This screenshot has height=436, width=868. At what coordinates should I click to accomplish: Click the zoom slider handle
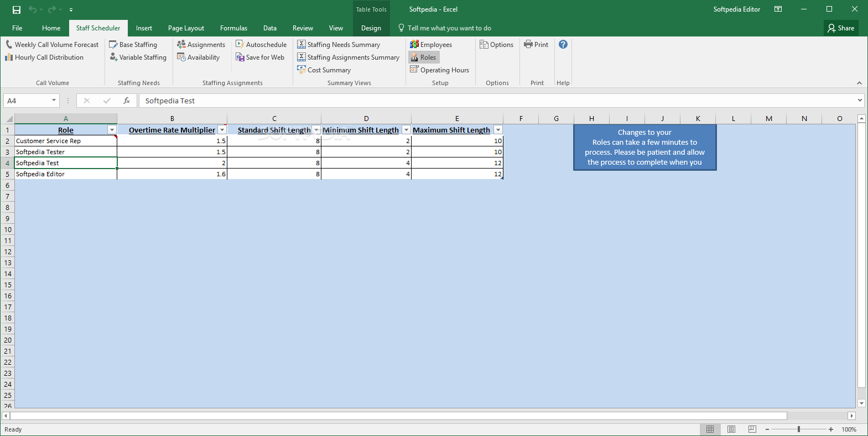[x=799, y=429]
